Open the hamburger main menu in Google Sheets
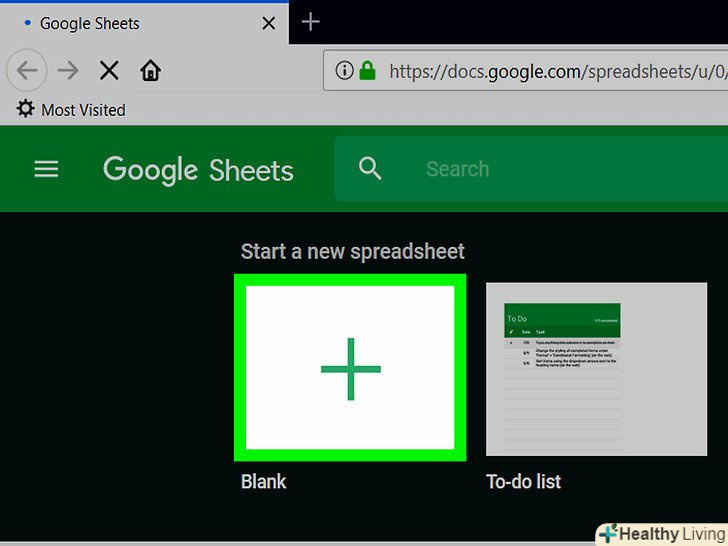This screenshot has height=546, width=728. [x=46, y=169]
